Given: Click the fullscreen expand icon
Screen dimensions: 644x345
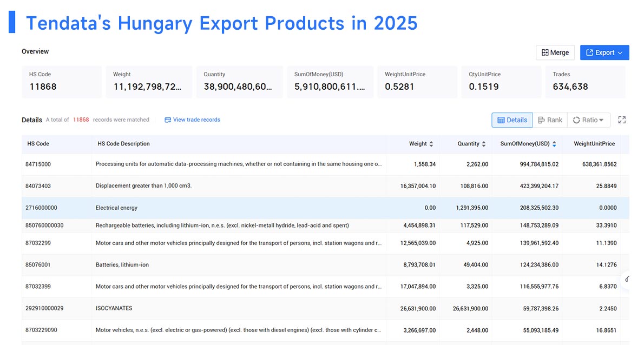Looking at the screenshot, I should point(622,120).
